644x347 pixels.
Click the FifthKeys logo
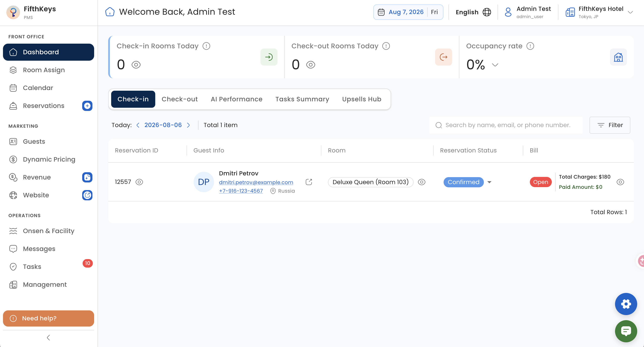pyautogui.click(x=13, y=12)
